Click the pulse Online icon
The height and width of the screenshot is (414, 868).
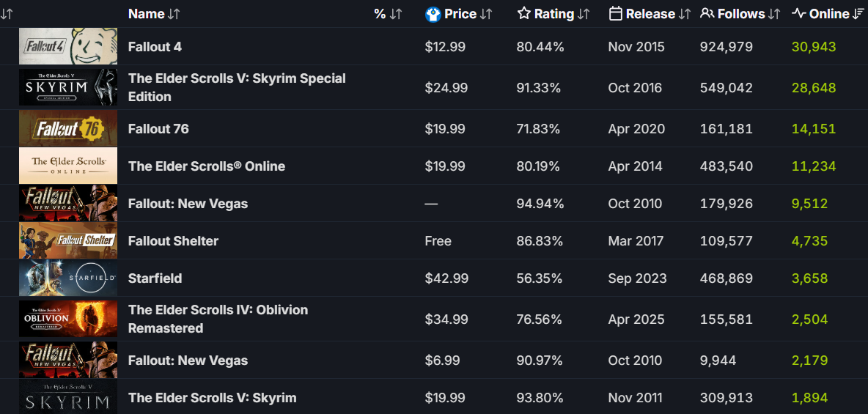click(x=799, y=14)
